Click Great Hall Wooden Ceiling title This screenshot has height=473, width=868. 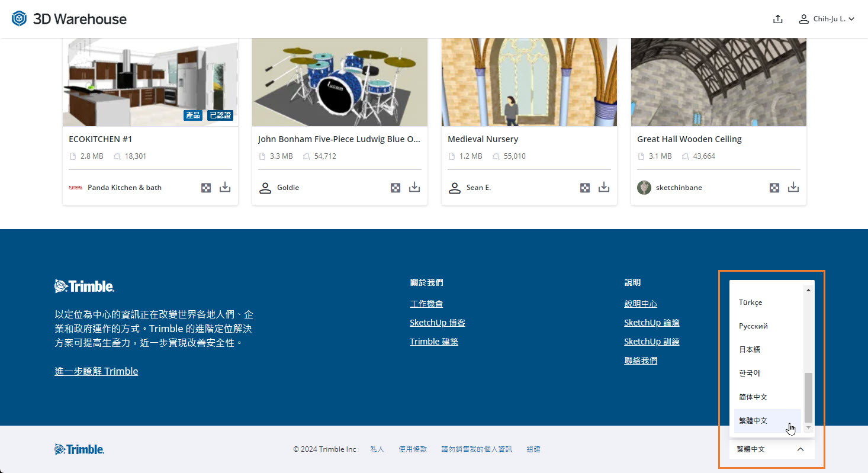[689, 139]
